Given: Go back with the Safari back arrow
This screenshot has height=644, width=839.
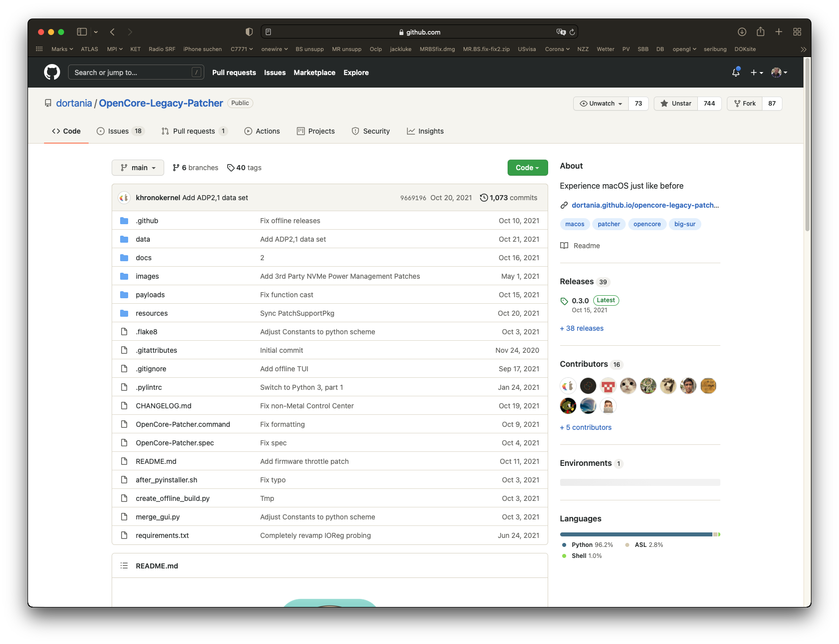Looking at the screenshot, I should 113,32.
